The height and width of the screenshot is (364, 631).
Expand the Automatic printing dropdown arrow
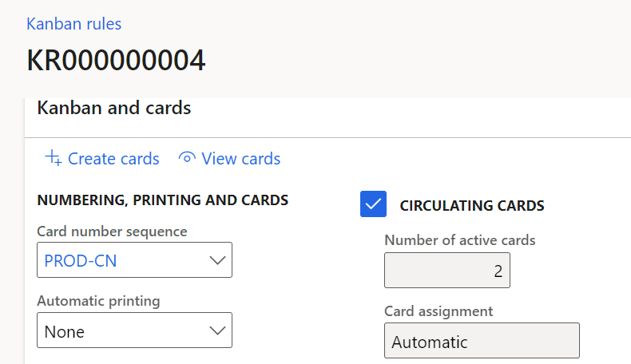pyautogui.click(x=216, y=330)
